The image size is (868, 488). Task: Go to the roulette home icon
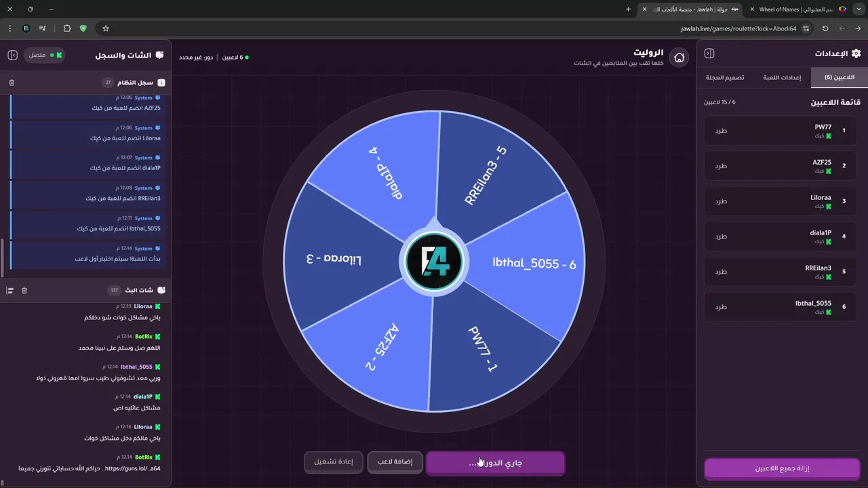tap(679, 58)
